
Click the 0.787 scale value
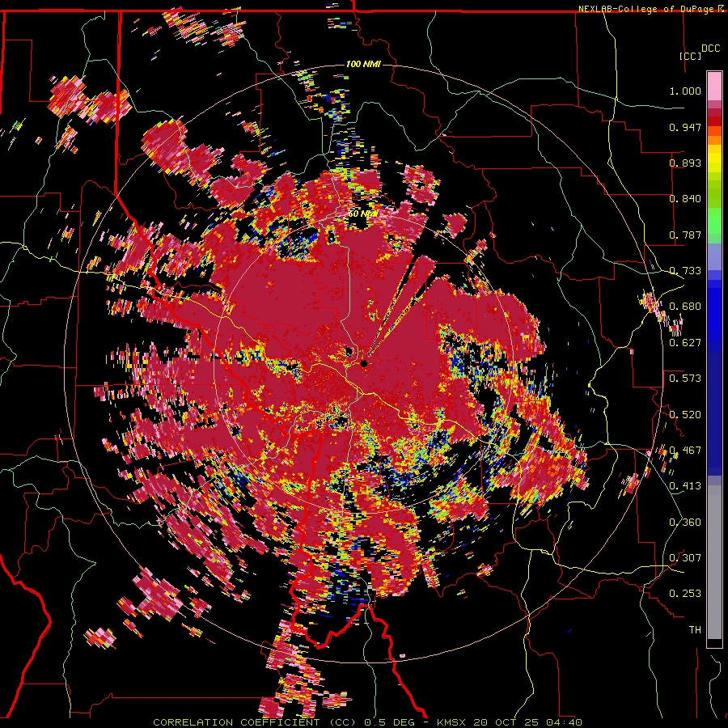pos(685,235)
